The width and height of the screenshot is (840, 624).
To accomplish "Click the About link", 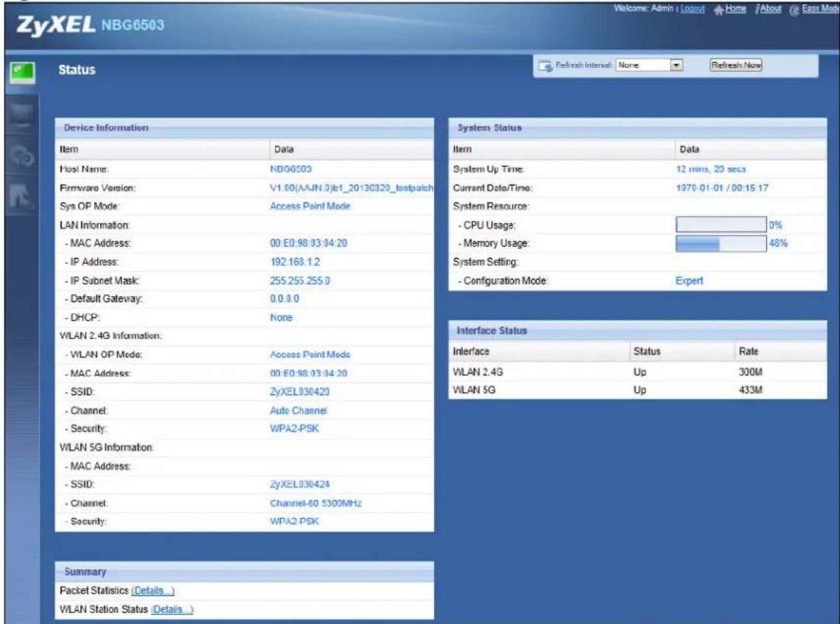I will [770, 9].
